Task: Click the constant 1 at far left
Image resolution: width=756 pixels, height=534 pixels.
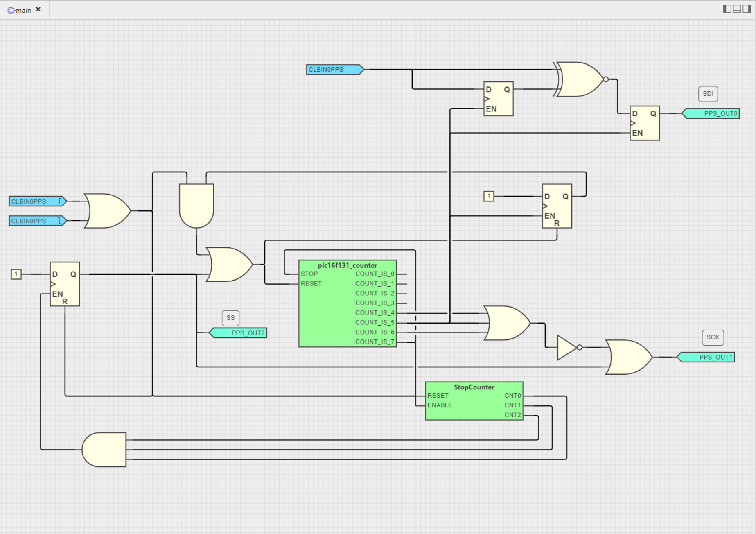Action: tap(16, 274)
